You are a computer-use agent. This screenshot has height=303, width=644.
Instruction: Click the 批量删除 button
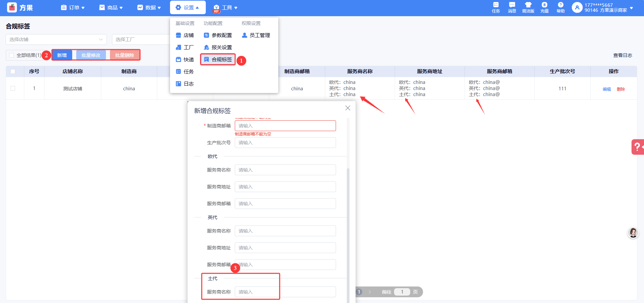pos(125,55)
